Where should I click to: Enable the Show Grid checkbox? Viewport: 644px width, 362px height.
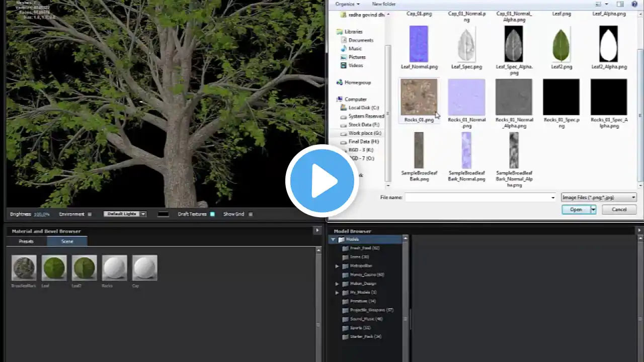(x=251, y=214)
